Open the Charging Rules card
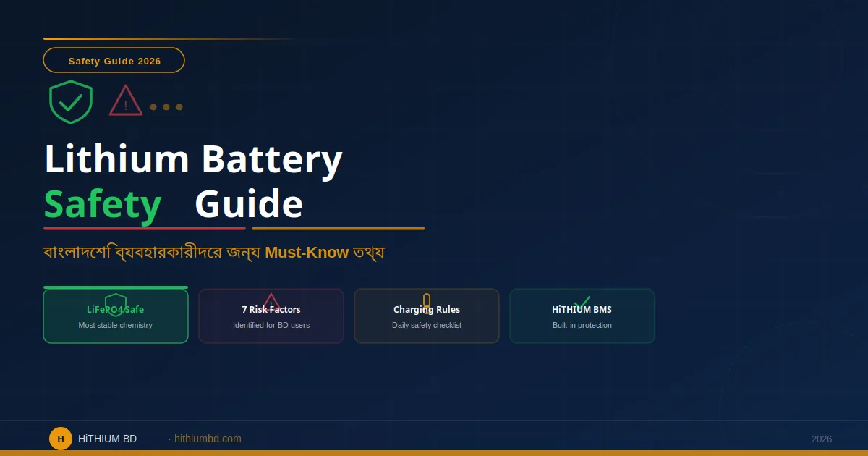 point(427,316)
